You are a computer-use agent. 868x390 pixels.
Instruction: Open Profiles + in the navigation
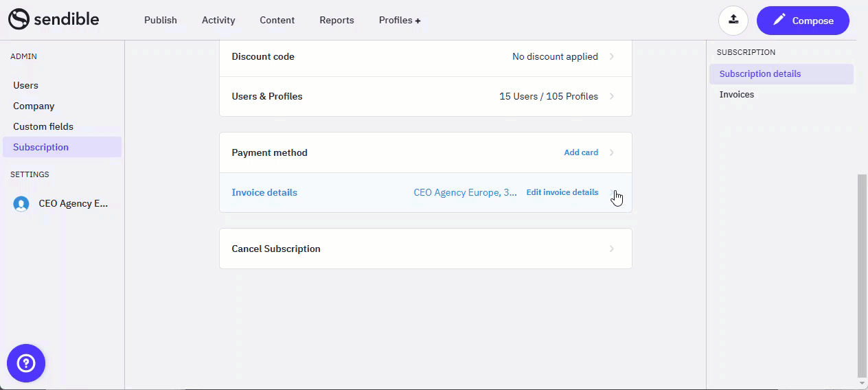[400, 21]
